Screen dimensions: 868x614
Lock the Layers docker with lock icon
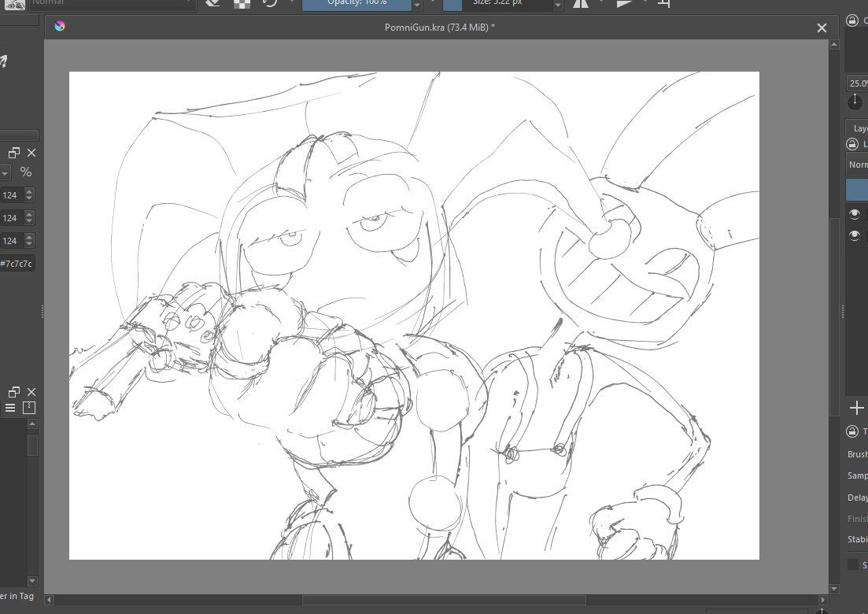[x=852, y=144]
